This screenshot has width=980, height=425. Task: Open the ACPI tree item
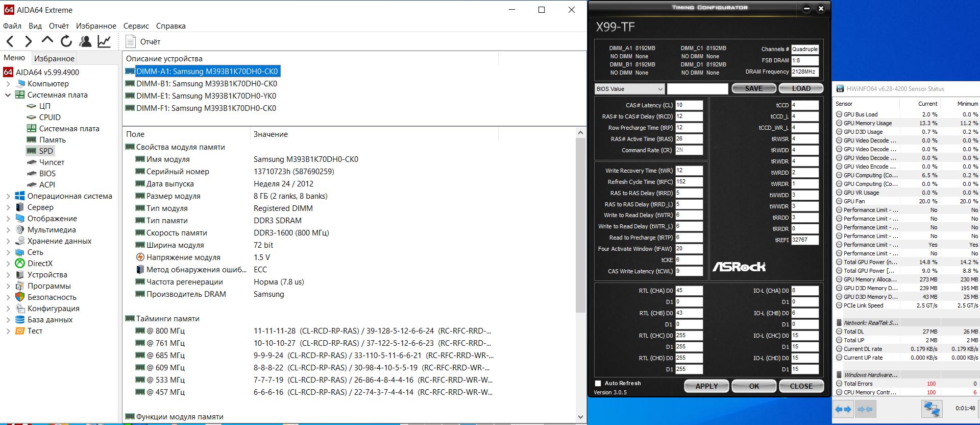click(x=47, y=184)
